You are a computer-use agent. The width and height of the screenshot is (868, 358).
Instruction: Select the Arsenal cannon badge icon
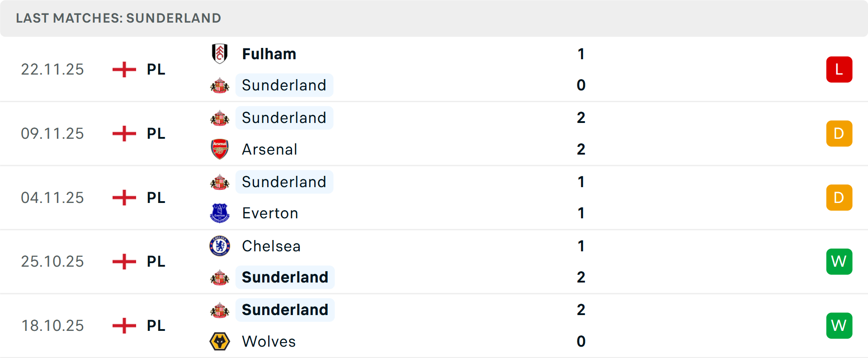220,149
